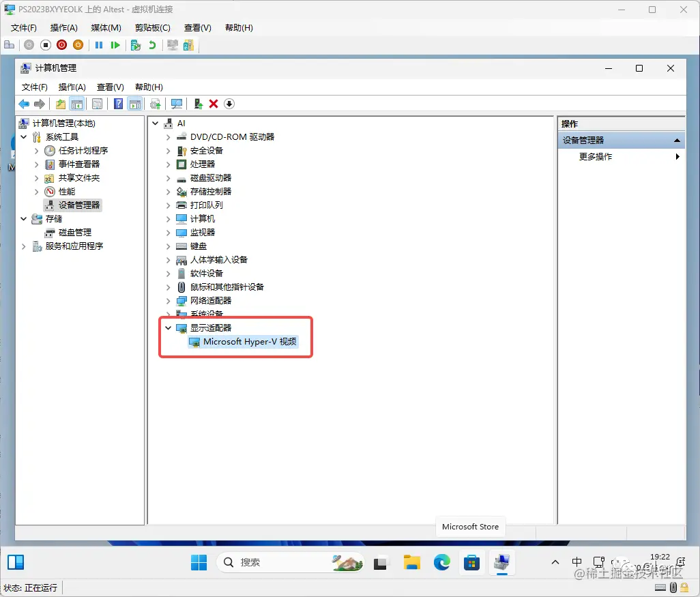Open the Properties toolbar icon

tap(97, 104)
